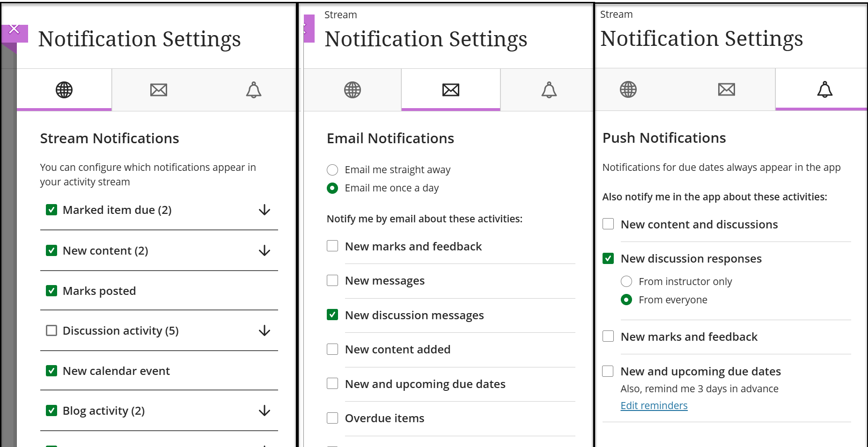Viewport: 868px width, 447px height.
Task: Click the globe icon in the middle panel
Action: [352, 89]
